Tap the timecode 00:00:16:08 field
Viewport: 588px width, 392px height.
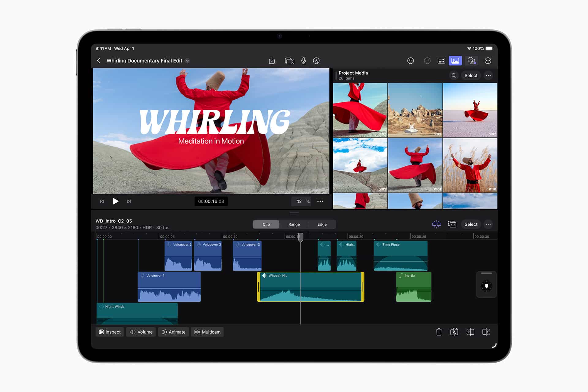pos(211,201)
